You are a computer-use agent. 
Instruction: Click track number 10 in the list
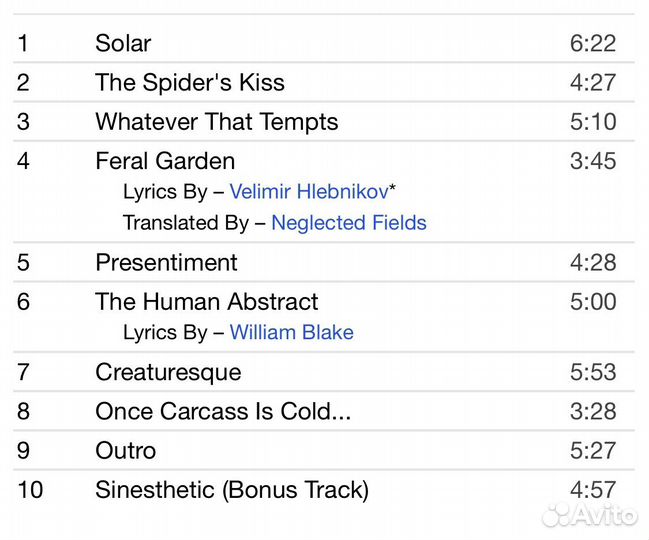[29, 490]
